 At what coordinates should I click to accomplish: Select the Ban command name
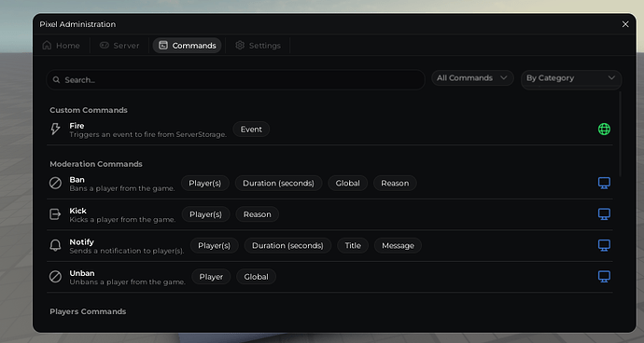[77, 179]
